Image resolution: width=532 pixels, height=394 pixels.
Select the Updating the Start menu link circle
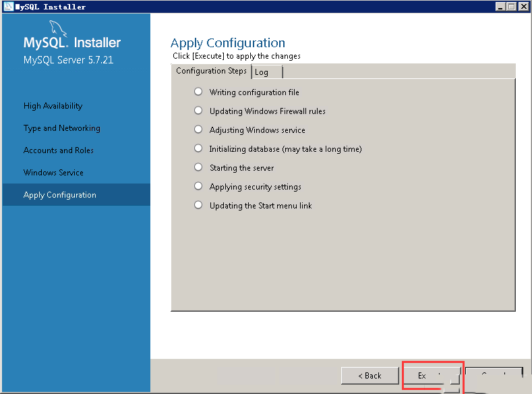click(x=198, y=205)
